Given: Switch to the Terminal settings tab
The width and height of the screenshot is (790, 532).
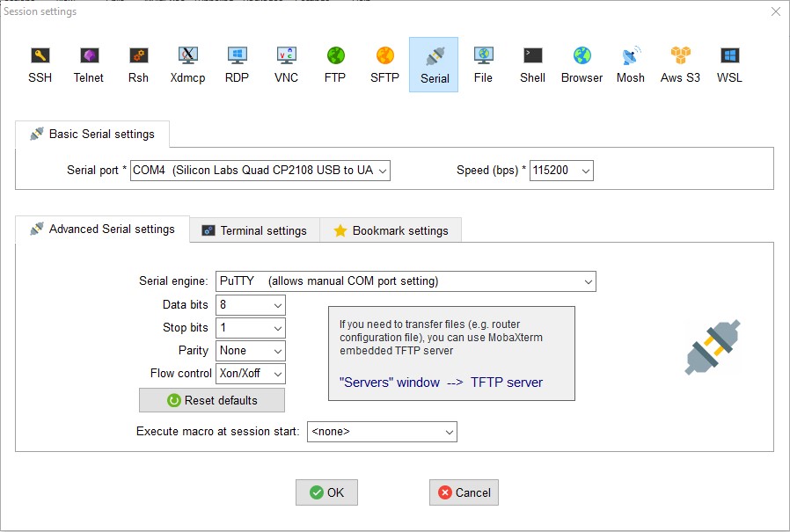Looking at the screenshot, I should tap(253, 230).
